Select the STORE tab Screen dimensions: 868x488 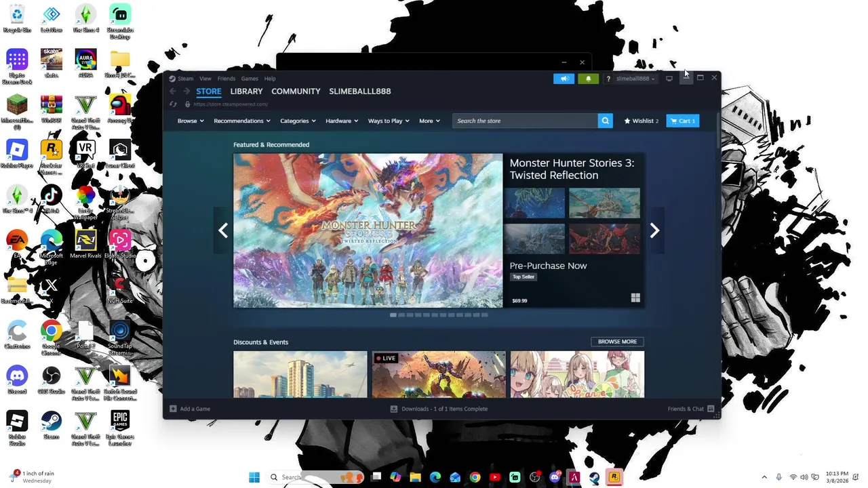click(209, 91)
